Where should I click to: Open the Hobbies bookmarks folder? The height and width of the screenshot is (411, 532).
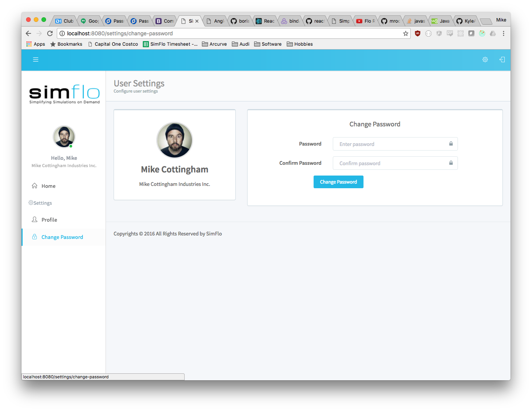(x=300, y=44)
